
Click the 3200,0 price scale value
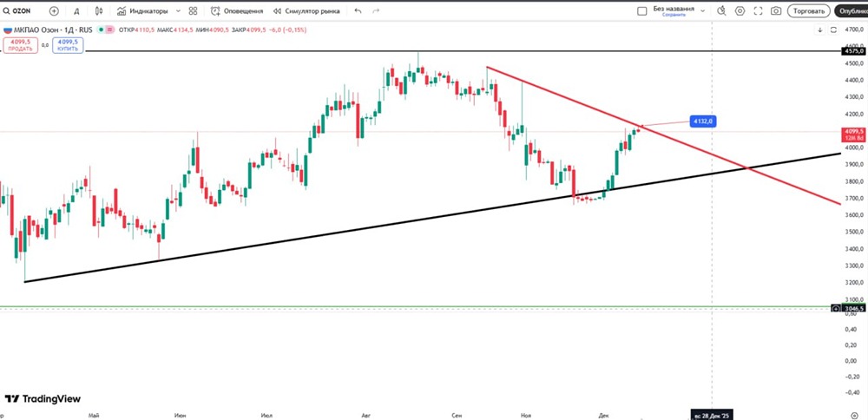pyautogui.click(x=853, y=282)
